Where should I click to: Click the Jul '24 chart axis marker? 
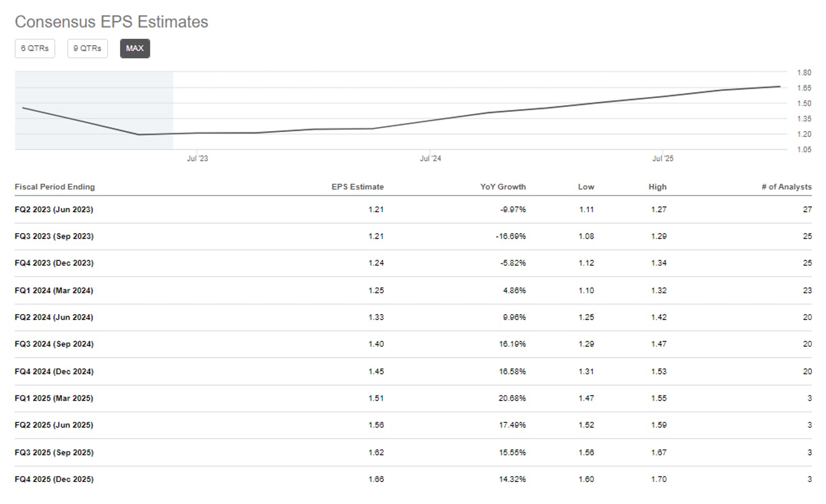click(x=430, y=159)
